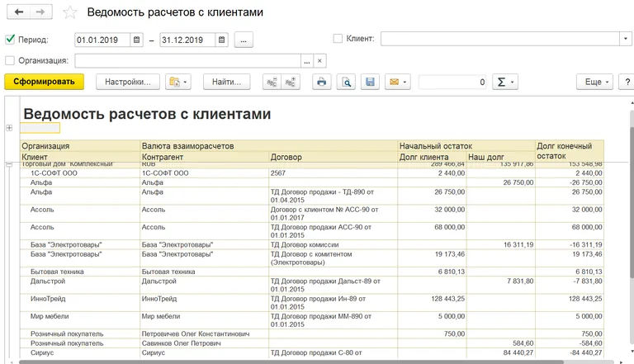Screen dimensions: 634x364
Task: Select contractor Савинков Олег Петрович
Action: 205,343
